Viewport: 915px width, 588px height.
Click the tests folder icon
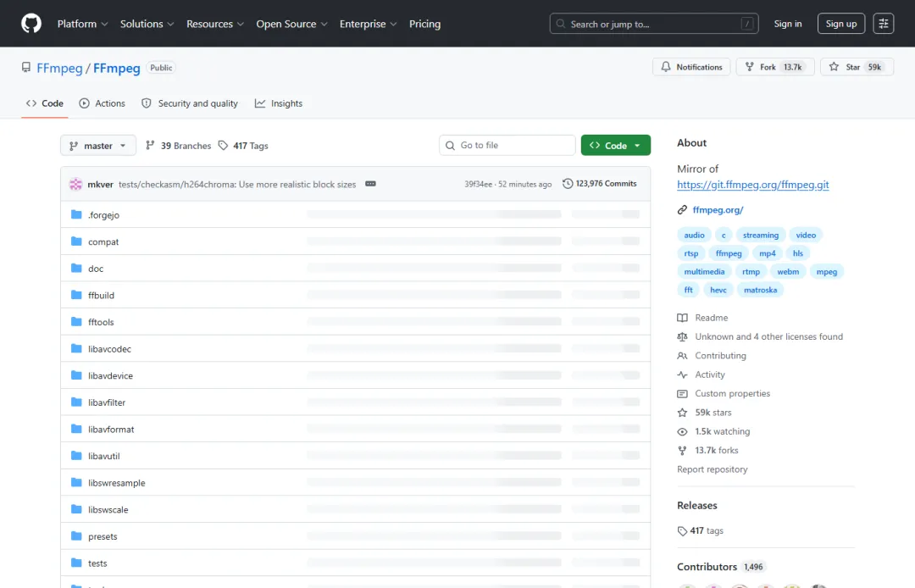pyautogui.click(x=76, y=563)
